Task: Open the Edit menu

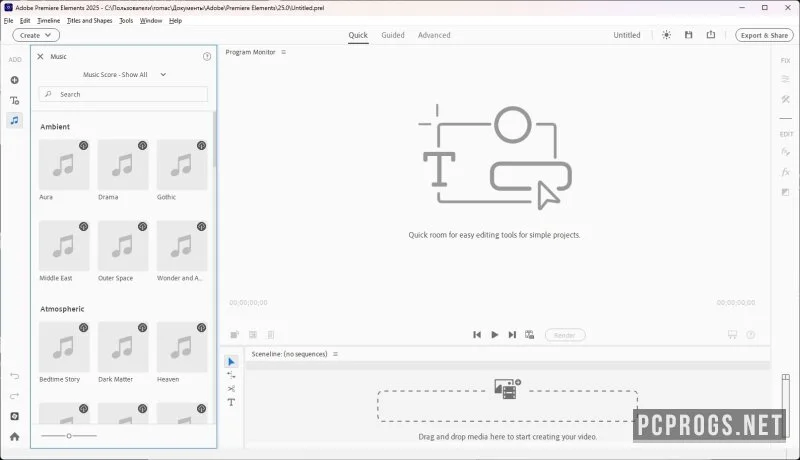Action: click(x=25, y=21)
